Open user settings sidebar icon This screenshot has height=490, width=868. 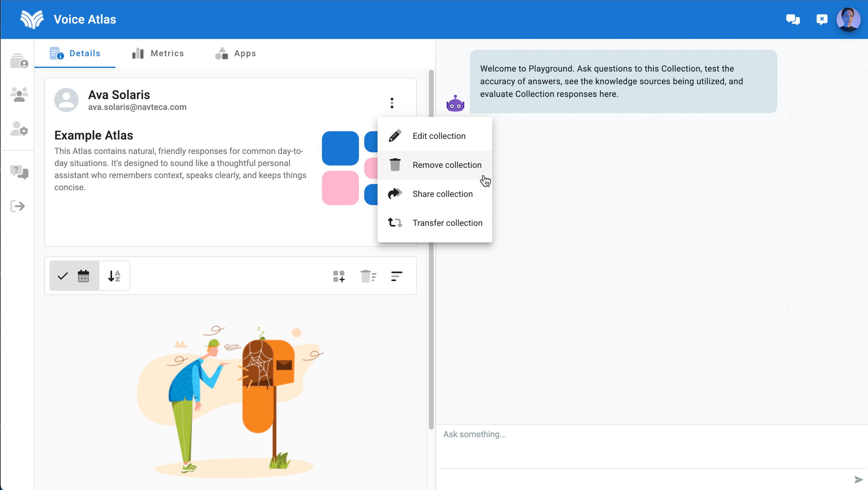(x=19, y=128)
